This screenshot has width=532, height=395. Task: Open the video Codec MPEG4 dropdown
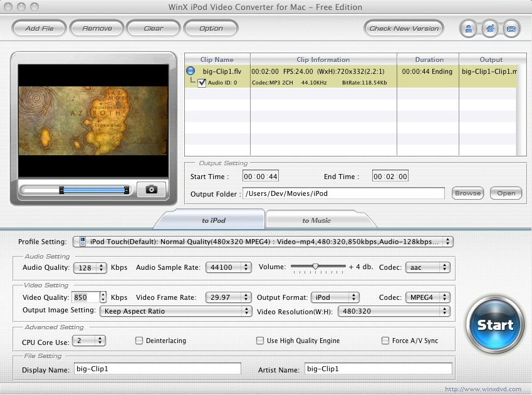point(428,297)
